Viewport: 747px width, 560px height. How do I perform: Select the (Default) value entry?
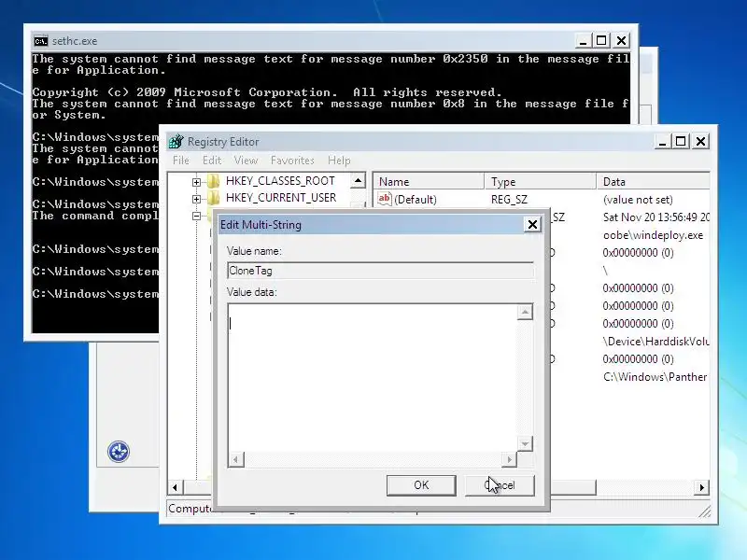(415, 200)
